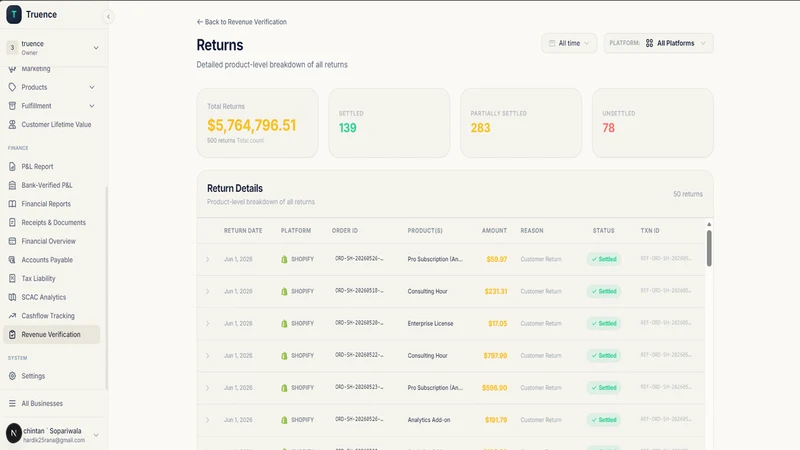Click the All Platforms grid icon
The width and height of the screenshot is (800, 450).
[649, 43]
